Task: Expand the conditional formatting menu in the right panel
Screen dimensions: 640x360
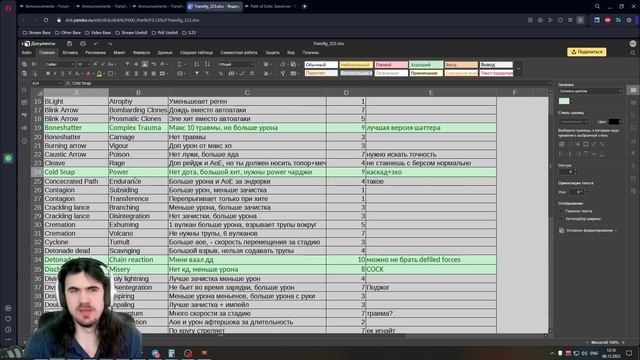Action: click(588, 230)
